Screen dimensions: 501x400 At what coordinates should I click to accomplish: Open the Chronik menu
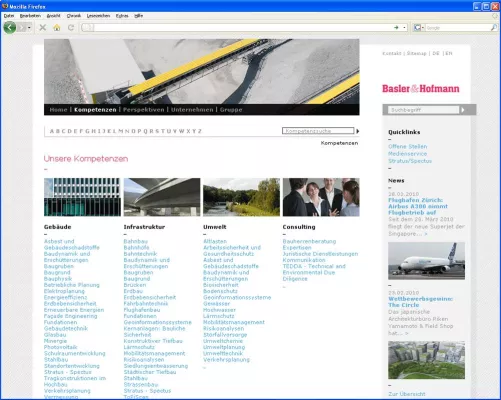click(74, 16)
